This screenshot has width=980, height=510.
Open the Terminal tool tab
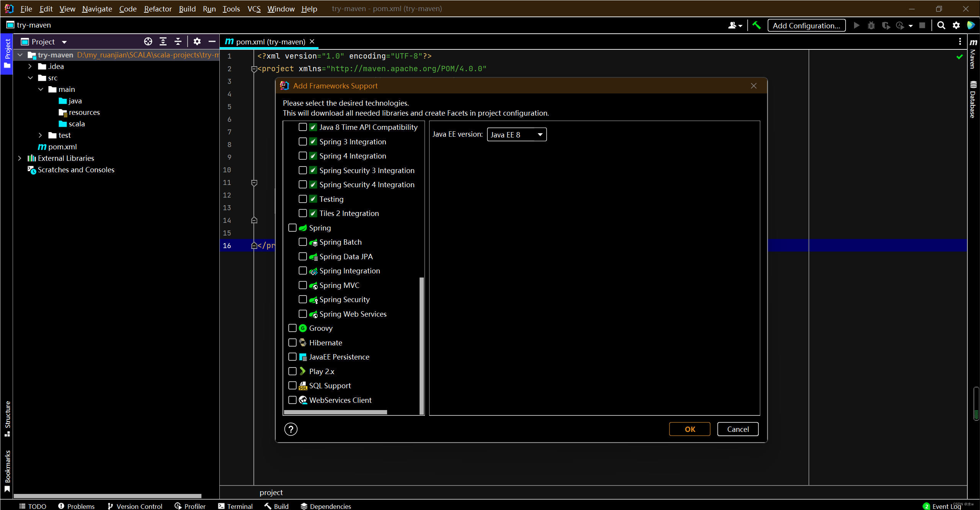[235, 506]
